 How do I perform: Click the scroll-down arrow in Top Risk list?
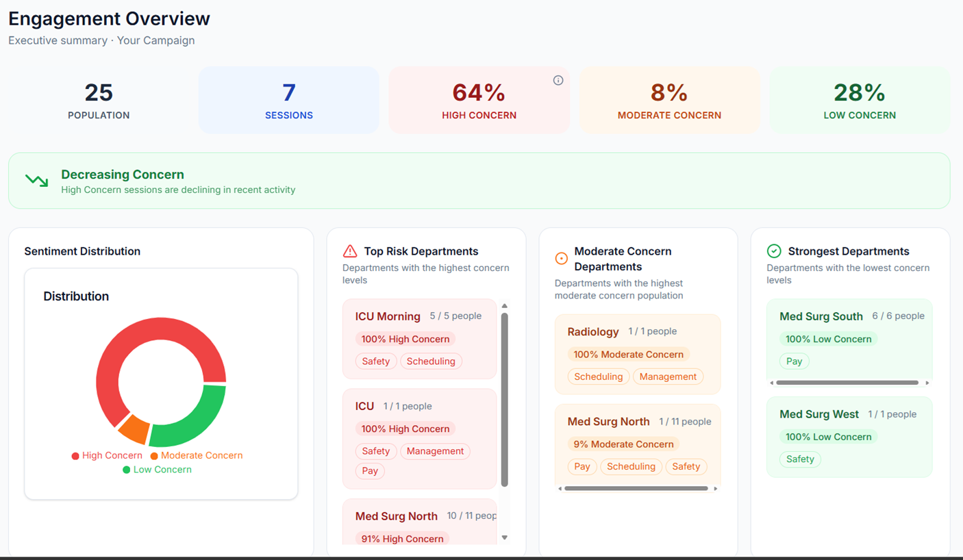click(x=505, y=537)
